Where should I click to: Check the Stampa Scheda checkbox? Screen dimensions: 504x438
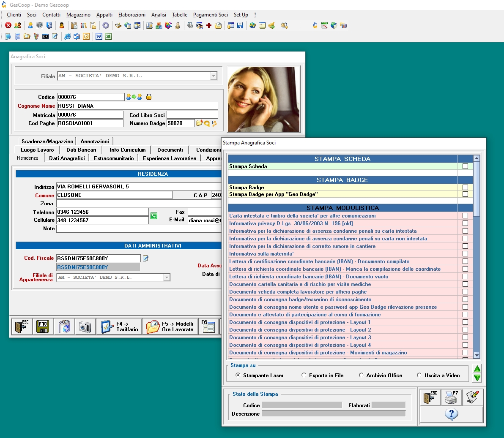click(466, 166)
